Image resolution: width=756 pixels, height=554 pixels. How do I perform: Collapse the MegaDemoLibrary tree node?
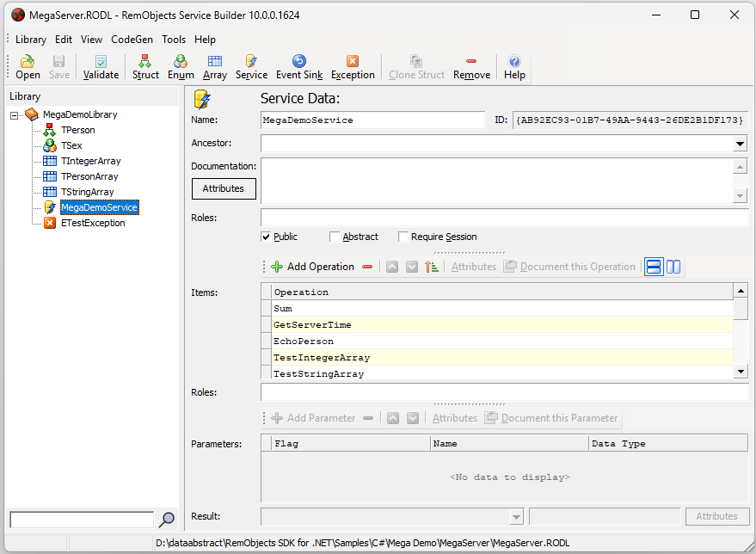point(15,115)
